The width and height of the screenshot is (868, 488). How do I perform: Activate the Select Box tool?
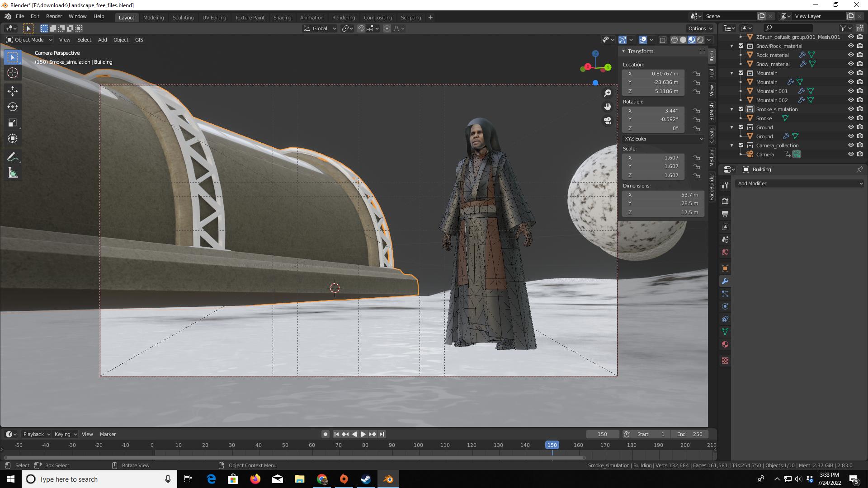point(13,57)
